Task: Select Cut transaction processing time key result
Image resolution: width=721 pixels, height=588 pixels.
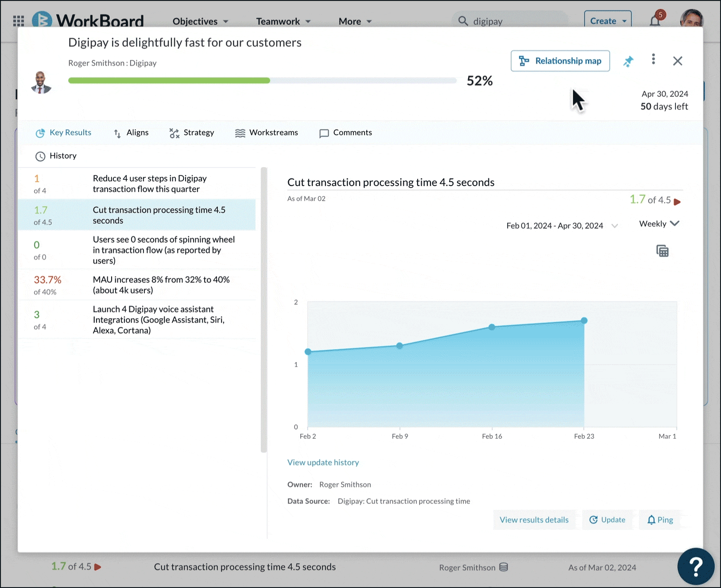Action: coord(137,215)
